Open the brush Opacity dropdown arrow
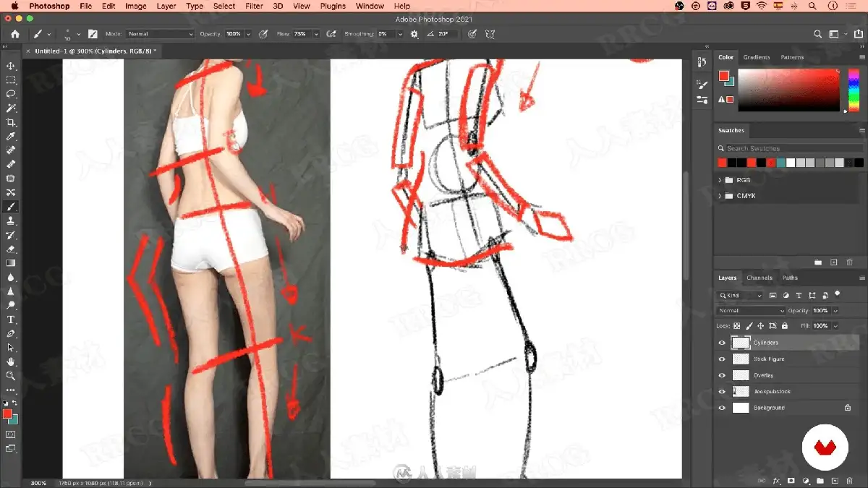 [248, 34]
